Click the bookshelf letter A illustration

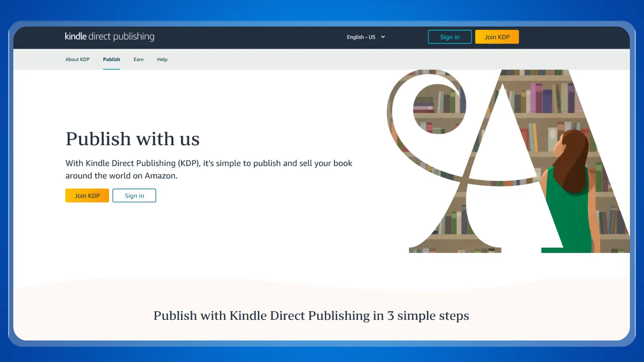(508, 161)
